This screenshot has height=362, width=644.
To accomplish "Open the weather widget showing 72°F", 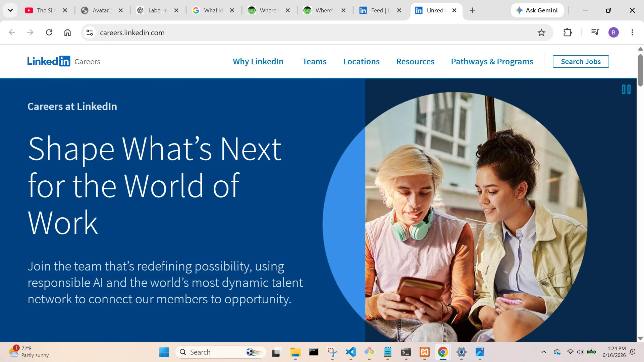I will [29, 352].
